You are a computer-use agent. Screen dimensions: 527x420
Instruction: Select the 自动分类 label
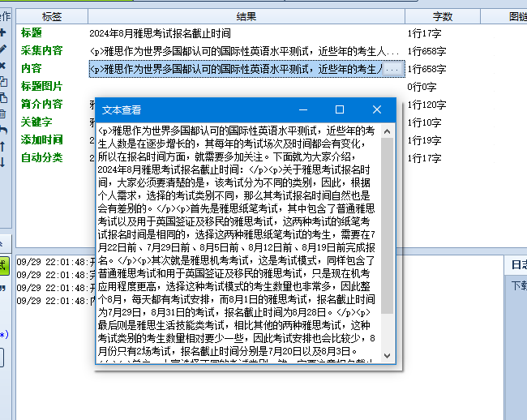point(41,157)
